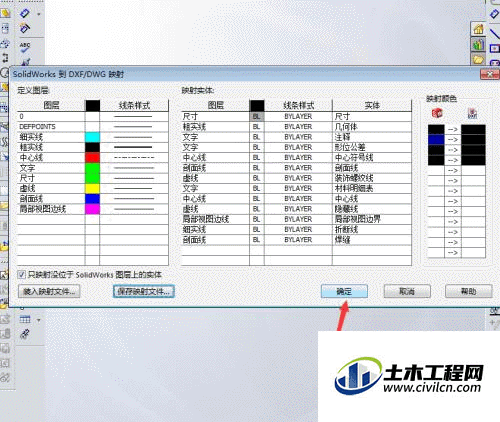Image resolution: width=500 pixels, height=422 pixels.
Task: Select DEFPOINTS layer row
Action: click(51, 127)
